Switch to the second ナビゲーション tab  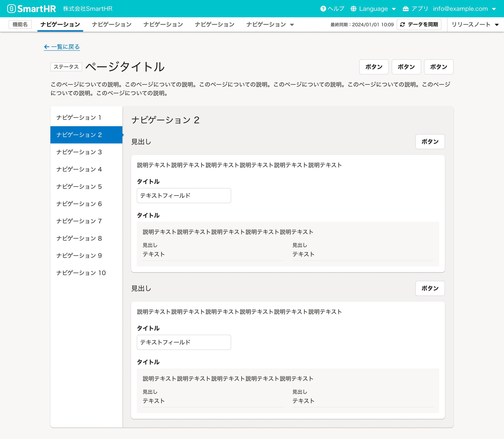[x=112, y=24]
